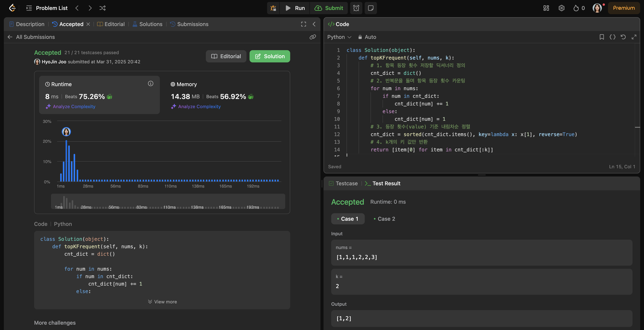Open the debugger icon next to Run
Screen dimensions: 644x330
click(273, 8)
